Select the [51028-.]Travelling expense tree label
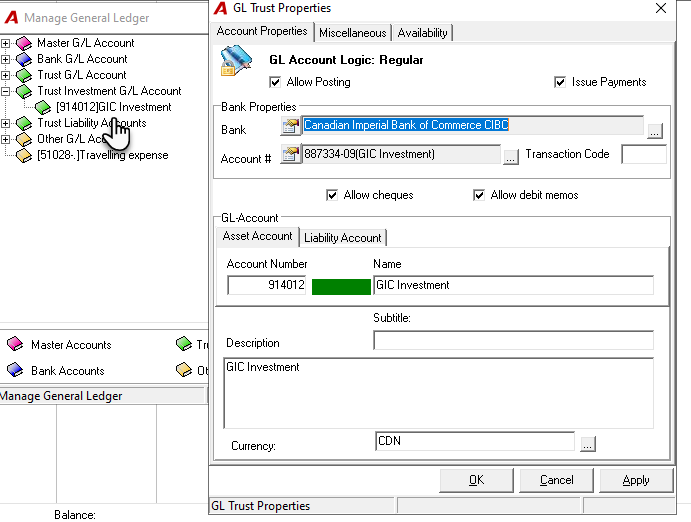Screen dimensions: 691x522 [x=103, y=155]
